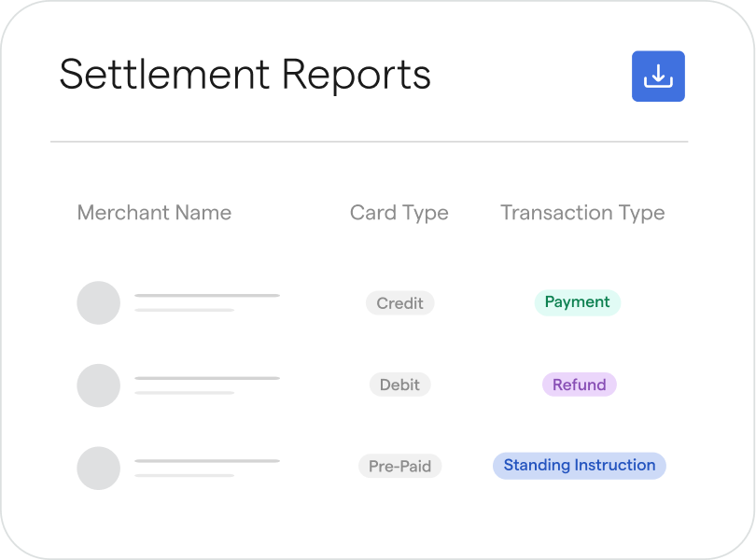756x560 pixels.
Task: Select the second merchant avatar circle
Action: point(98,385)
